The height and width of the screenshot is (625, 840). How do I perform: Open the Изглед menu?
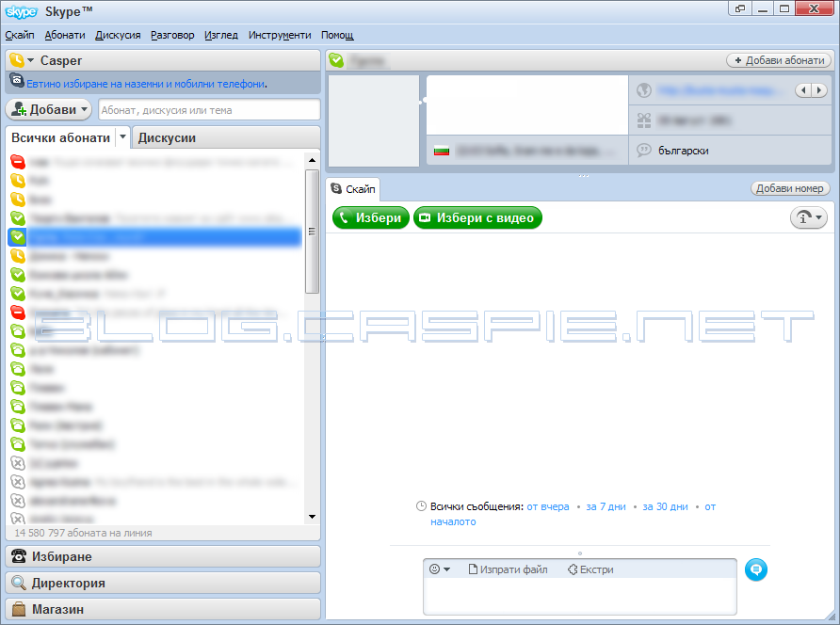(x=221, y=35)
